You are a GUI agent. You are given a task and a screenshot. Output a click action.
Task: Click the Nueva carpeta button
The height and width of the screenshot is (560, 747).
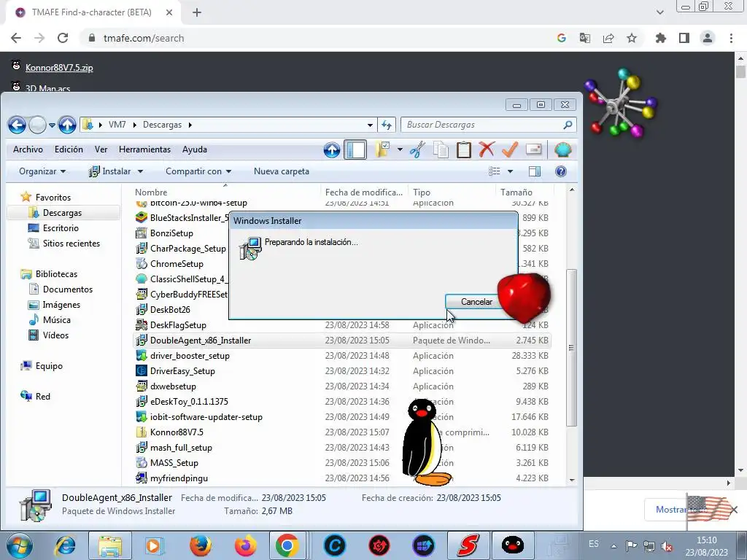pos(282,171)
